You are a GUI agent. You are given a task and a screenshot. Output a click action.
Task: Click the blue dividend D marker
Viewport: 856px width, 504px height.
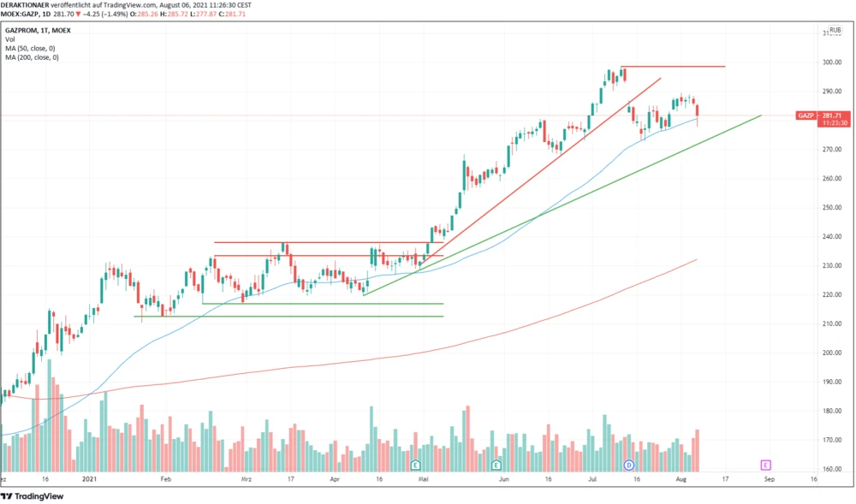pyautogui.click(x=629, y=465)
